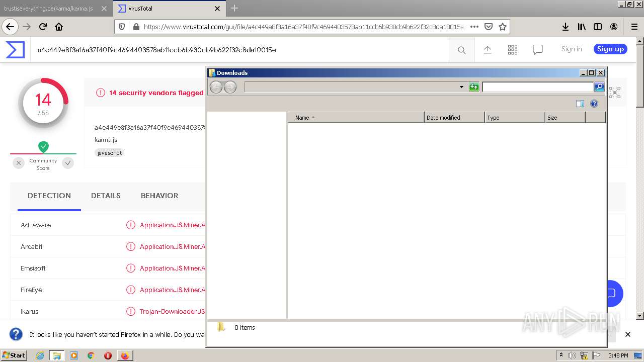Viewport: 644px width, 362px height.
Task: Open Chrome from the taskbar
Action: click(91, 355)
